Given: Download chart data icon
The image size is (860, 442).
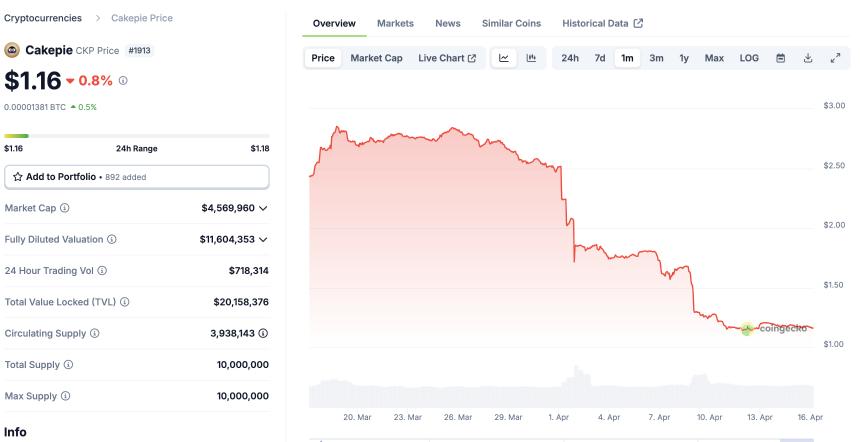Looking at the screenshot, I should click(808, 58).
